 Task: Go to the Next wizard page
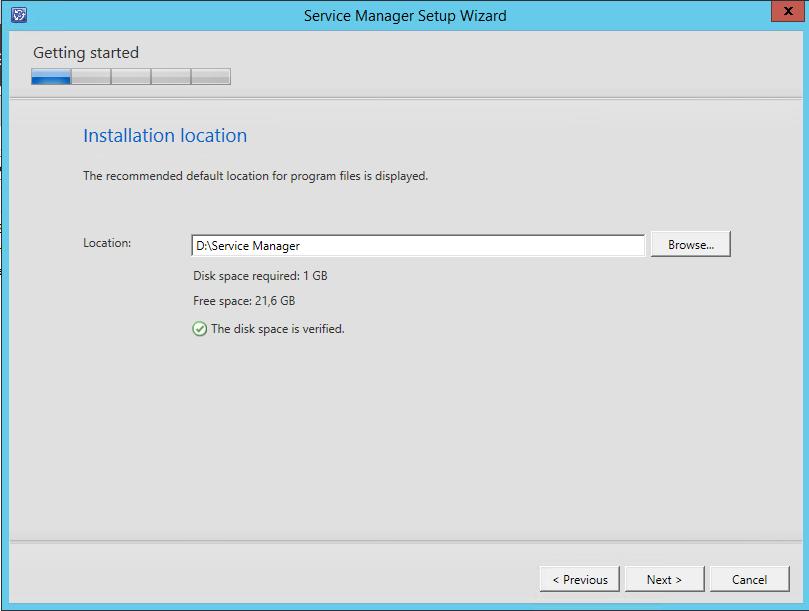[665, 580]
